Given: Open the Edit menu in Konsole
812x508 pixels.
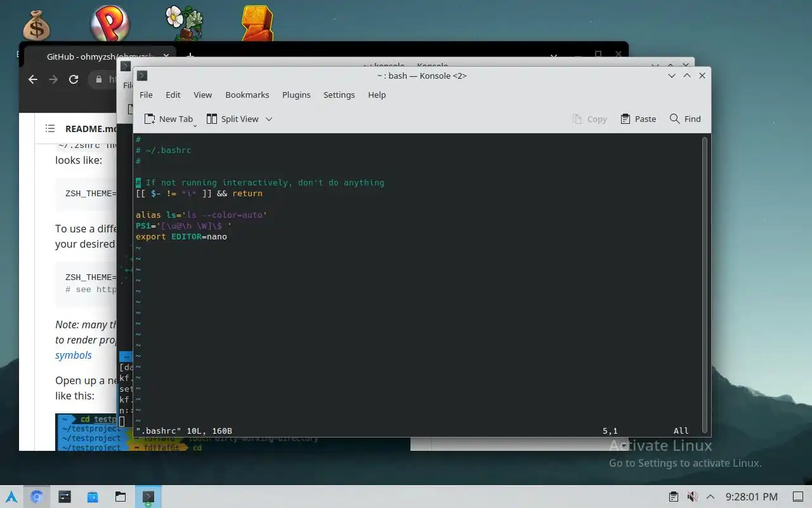Looking at the screenshot, I should pos(173,95).
